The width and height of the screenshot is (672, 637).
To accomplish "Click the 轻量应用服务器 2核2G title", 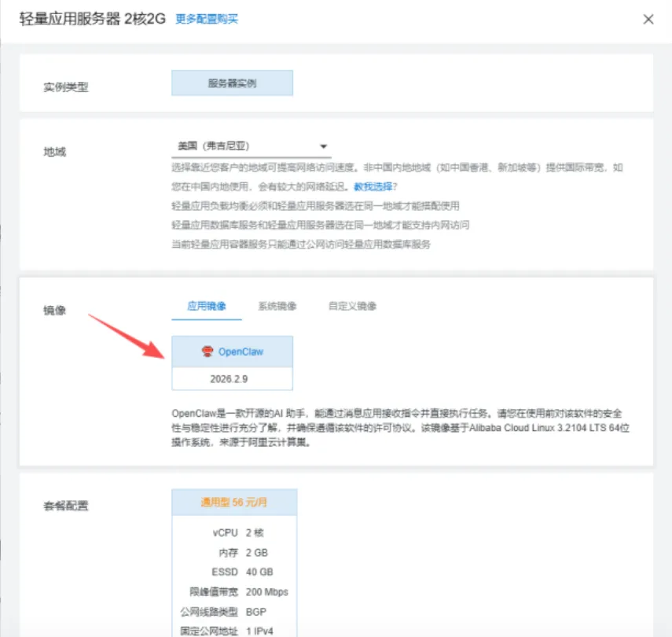I will pyautogui.click(x=92, y=20).
